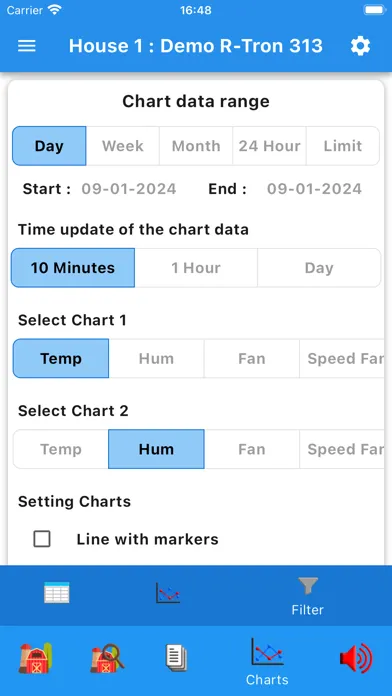Open the red speaker alarm icon

pos(356,658)
